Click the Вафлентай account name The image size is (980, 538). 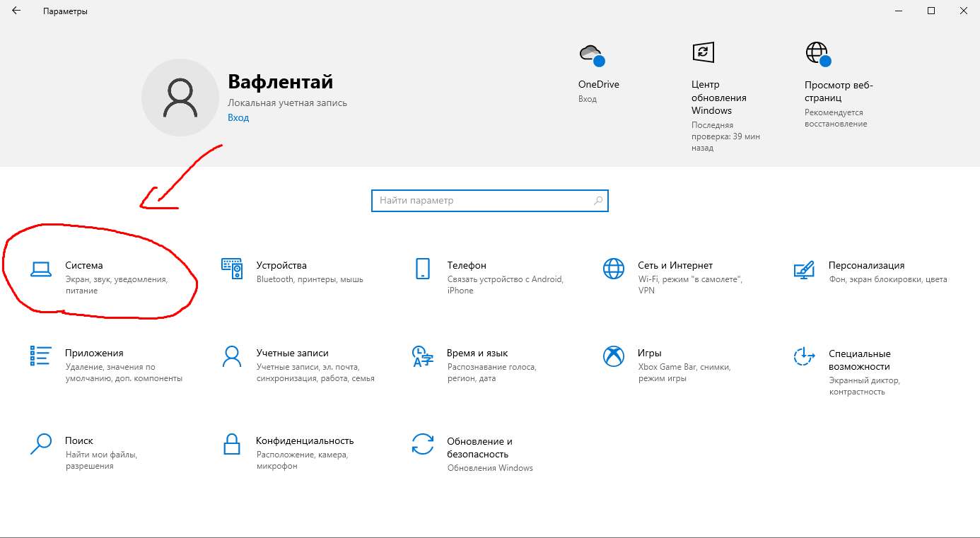tap(281, 82)
